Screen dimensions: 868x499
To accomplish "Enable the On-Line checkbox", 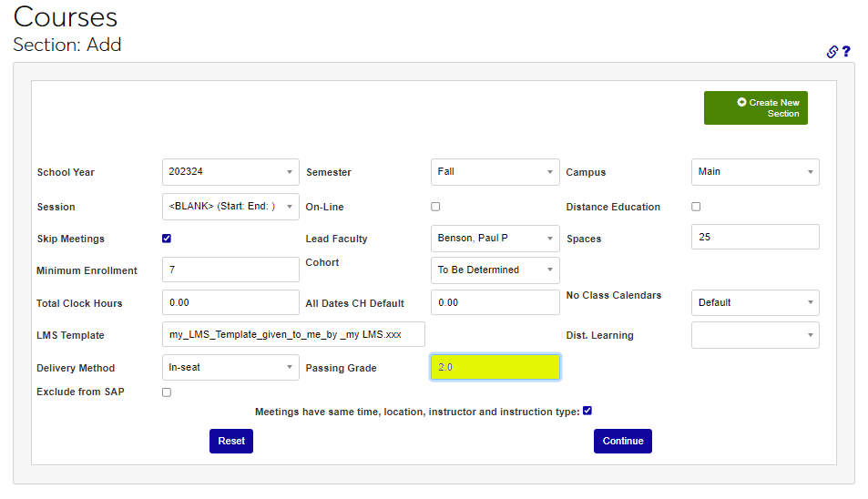I will pos(435,207).
